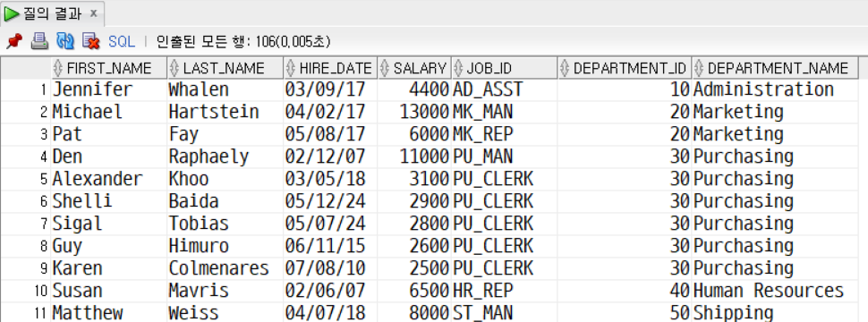This screenshot has width=868, height=322.
Task: Select department ID 10 cell
Action: [x=625, y=89]
